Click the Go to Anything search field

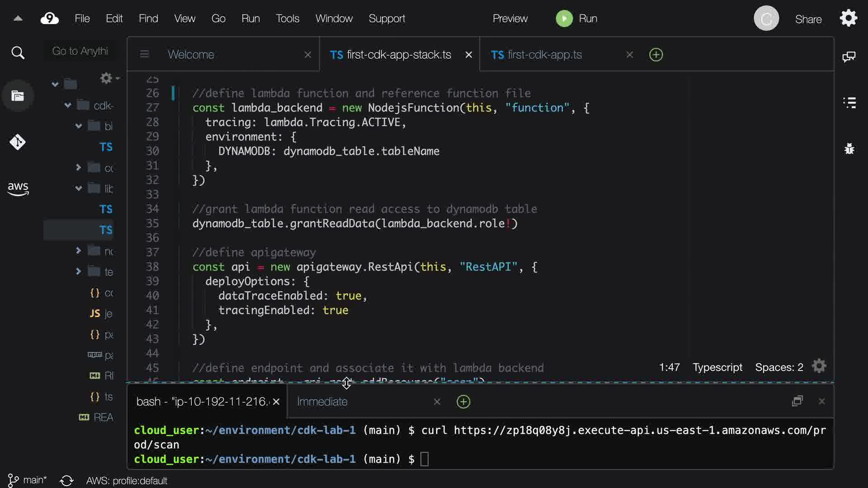[x=80, y=51]
